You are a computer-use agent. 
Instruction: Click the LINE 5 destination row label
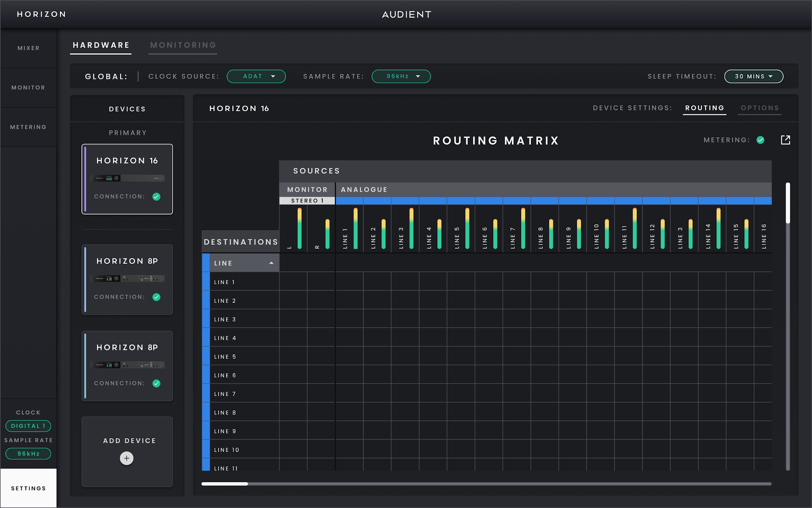225,357
